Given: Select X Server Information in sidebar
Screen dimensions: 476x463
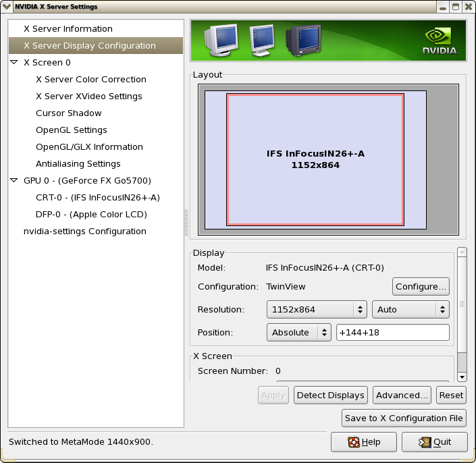Looking at the screenshot, I should (68, 29).
